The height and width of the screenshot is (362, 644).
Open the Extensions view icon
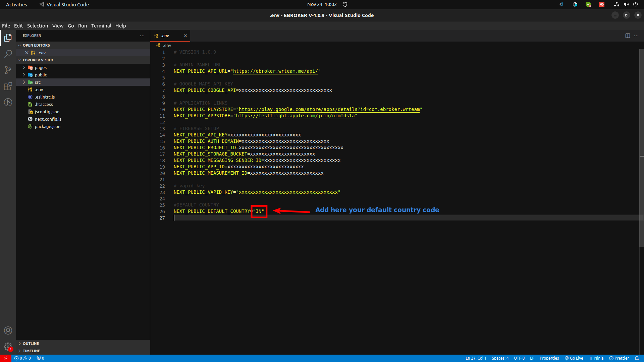coord(8,86)
